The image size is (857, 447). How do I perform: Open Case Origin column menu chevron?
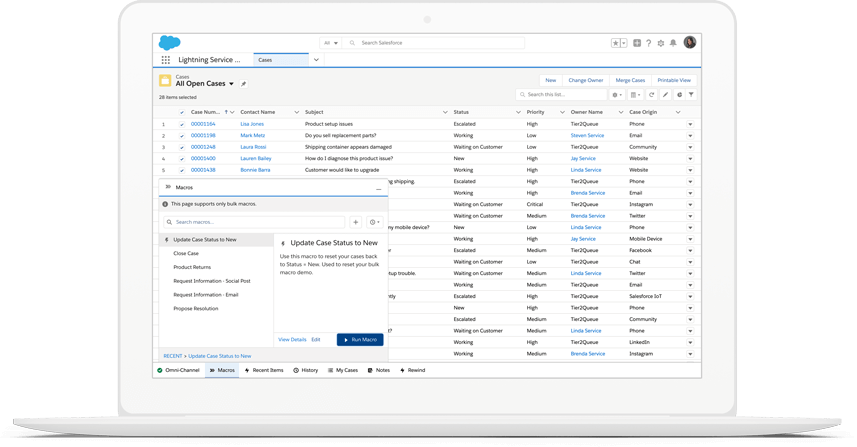(678, 113)
